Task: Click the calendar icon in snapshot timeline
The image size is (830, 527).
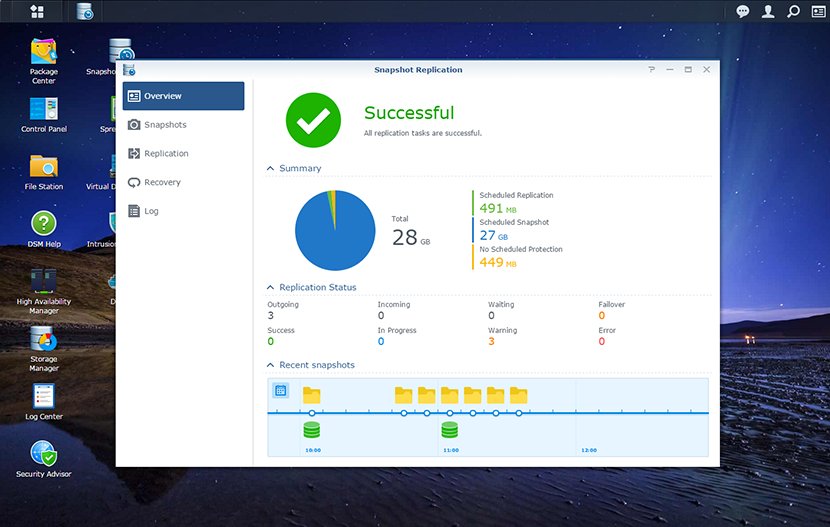Action: coord(281,390)
